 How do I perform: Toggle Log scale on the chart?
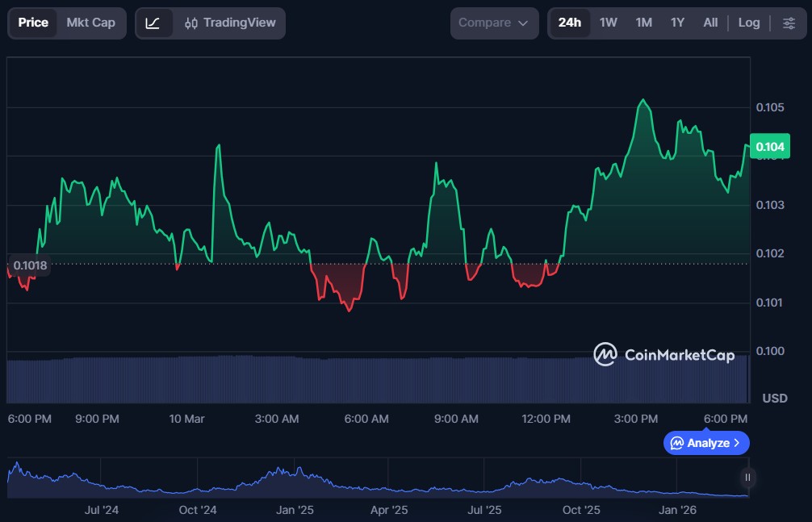[748, 23]
